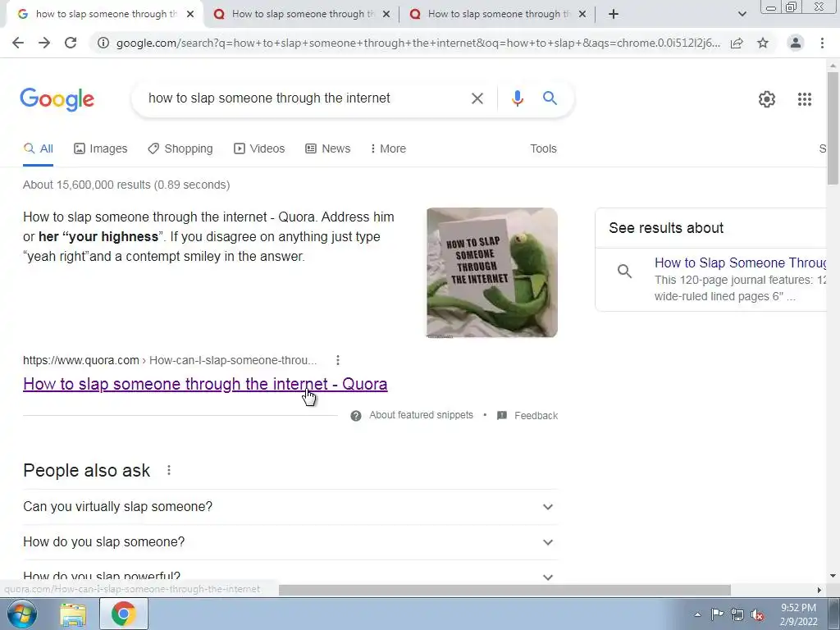Open How to slap someone Quora link
Image resolution: width=840 pixels, height=630 pixels.
coord(205,384)
